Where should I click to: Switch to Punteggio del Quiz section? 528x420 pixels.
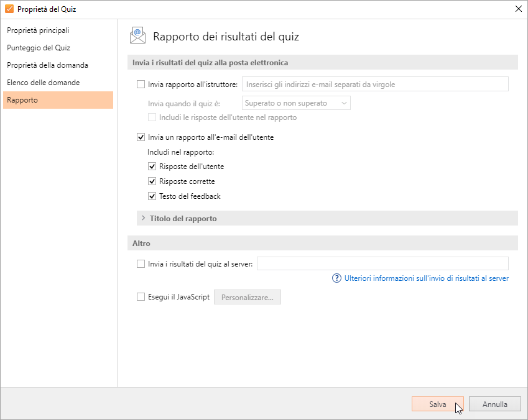tap(39, 48)
